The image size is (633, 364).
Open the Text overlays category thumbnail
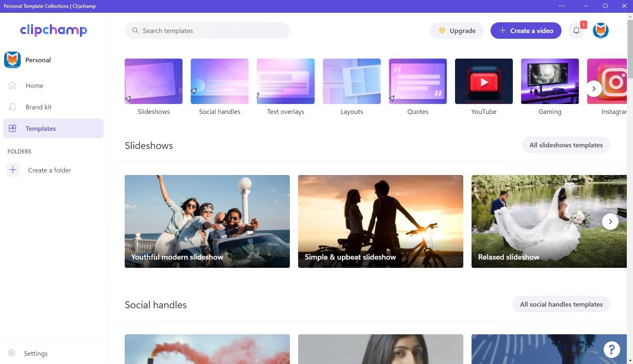(286, 81)
